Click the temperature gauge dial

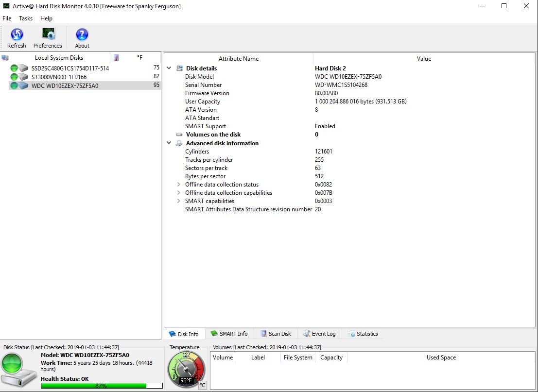click(x=186, y=368)
